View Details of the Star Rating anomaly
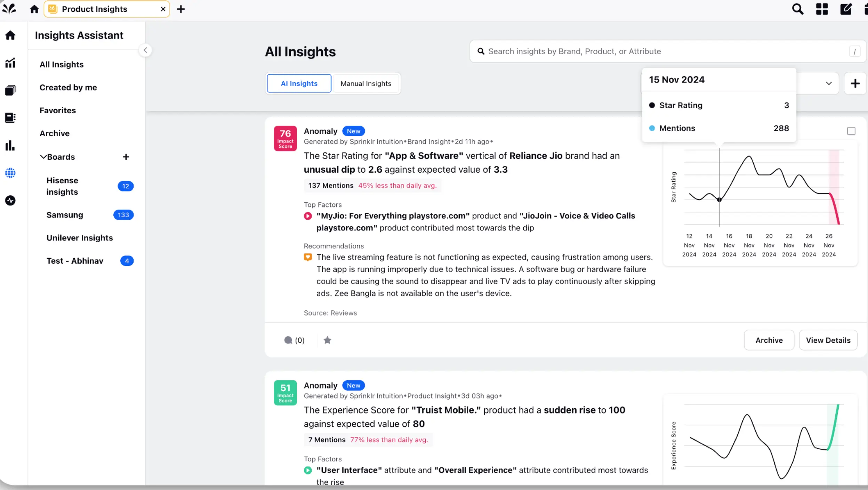The width and height of the screenshot is (868, 490). coord(828,340)
